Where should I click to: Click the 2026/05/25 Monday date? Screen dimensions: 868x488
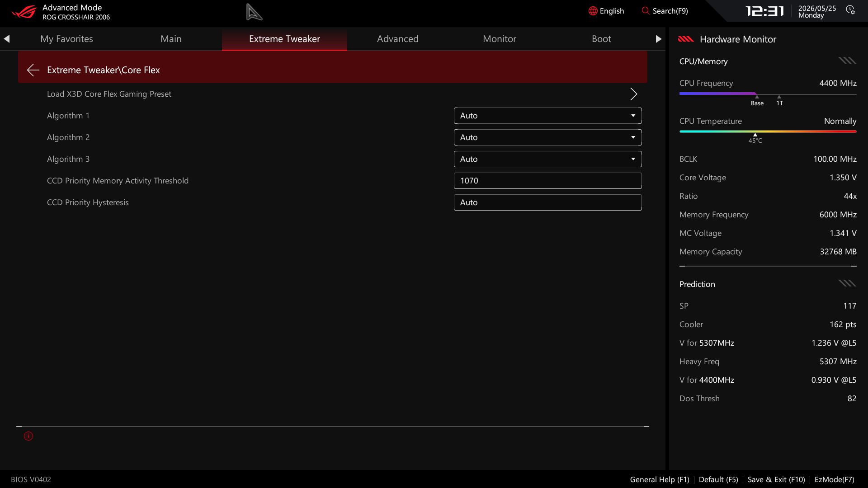(x=817, y=12)
